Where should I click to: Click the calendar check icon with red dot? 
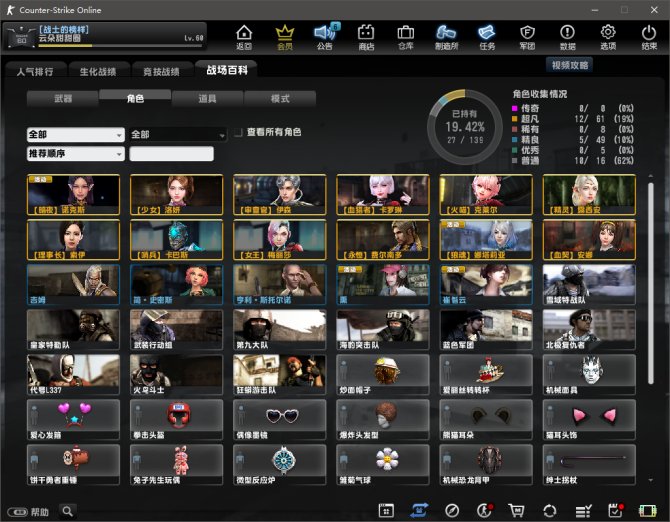[x=615, y=510]
